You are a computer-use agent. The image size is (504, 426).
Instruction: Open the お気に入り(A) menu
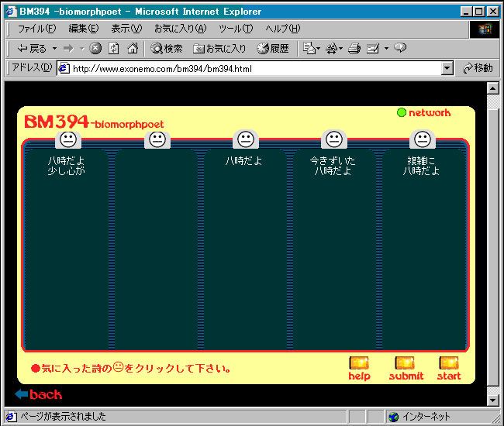click(180, 29)
